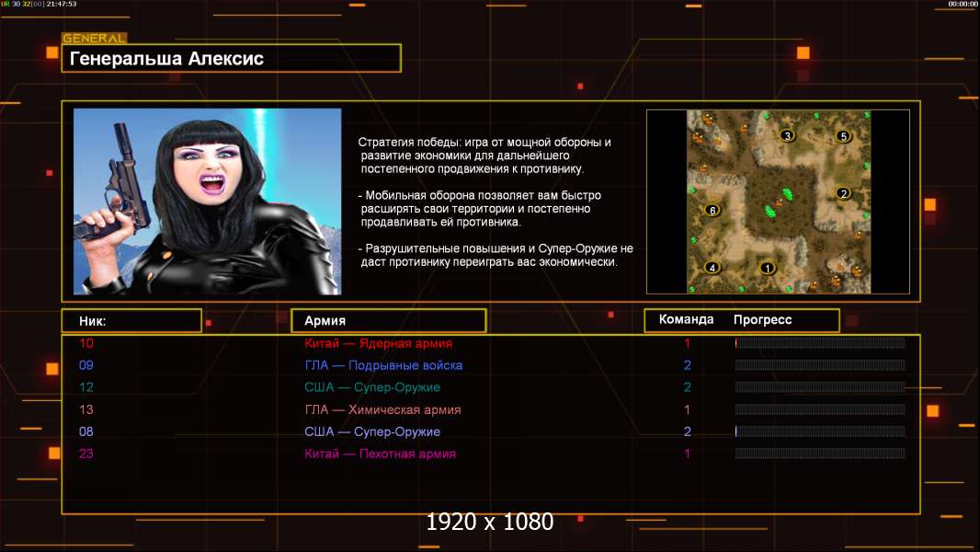Click team number for player 09
980x552 pixels.
click(x=687, y=365)
